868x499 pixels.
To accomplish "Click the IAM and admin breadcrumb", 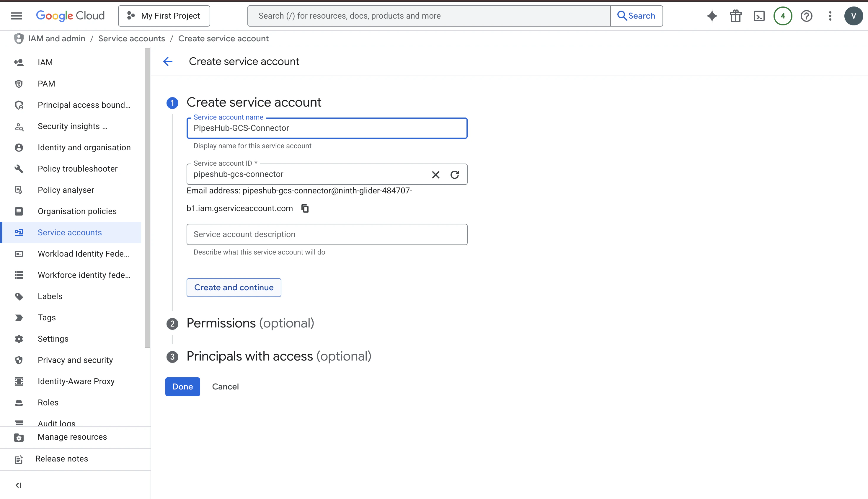I will pos(57,38).
